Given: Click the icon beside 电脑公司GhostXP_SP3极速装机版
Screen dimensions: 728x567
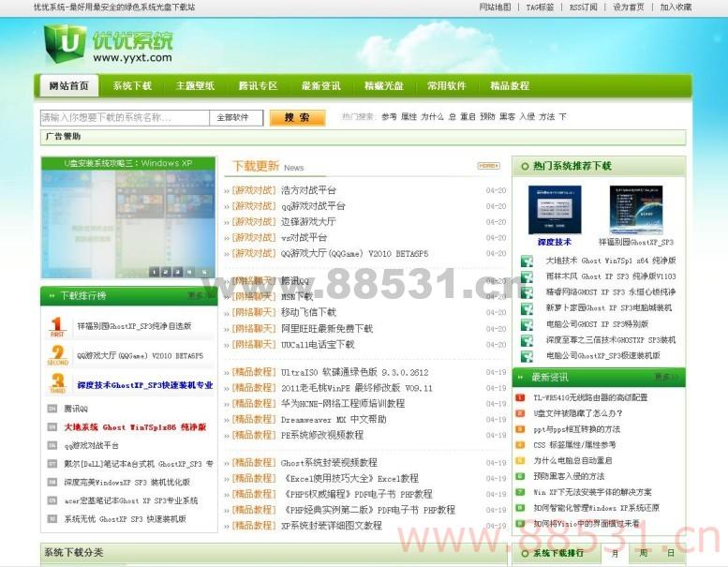Looking at the screenshot, I should tap(527, 356).
